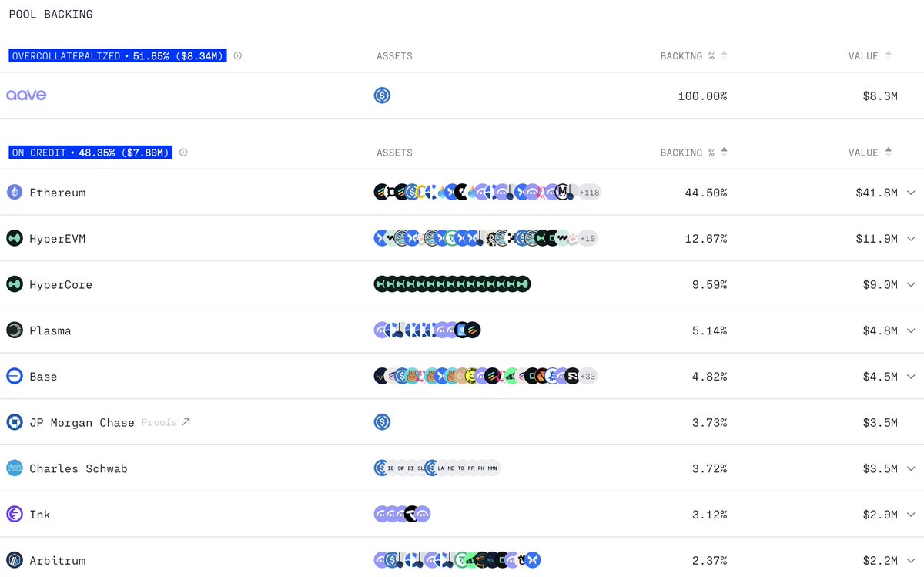
Task: Show the +33 more Base assets
Action: [588, 377]
